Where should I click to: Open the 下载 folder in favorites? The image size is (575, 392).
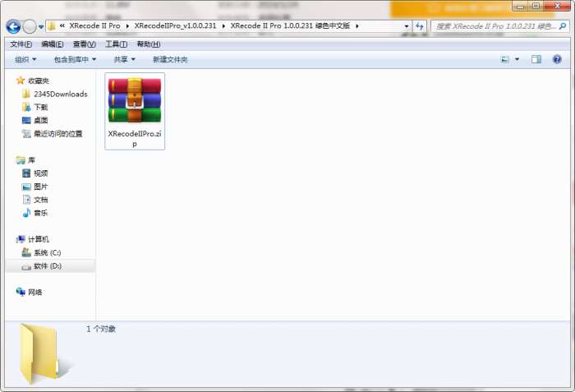[x=41, y=107]
